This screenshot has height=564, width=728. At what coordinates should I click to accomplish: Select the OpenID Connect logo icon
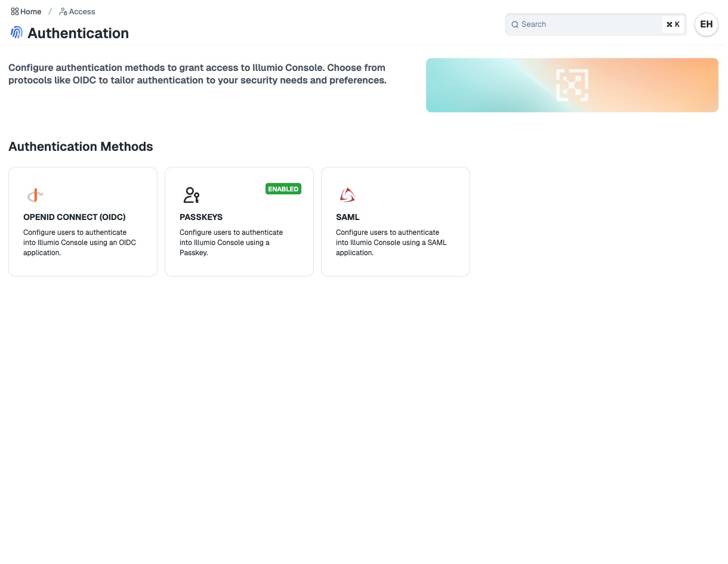(x=35, y=194)
